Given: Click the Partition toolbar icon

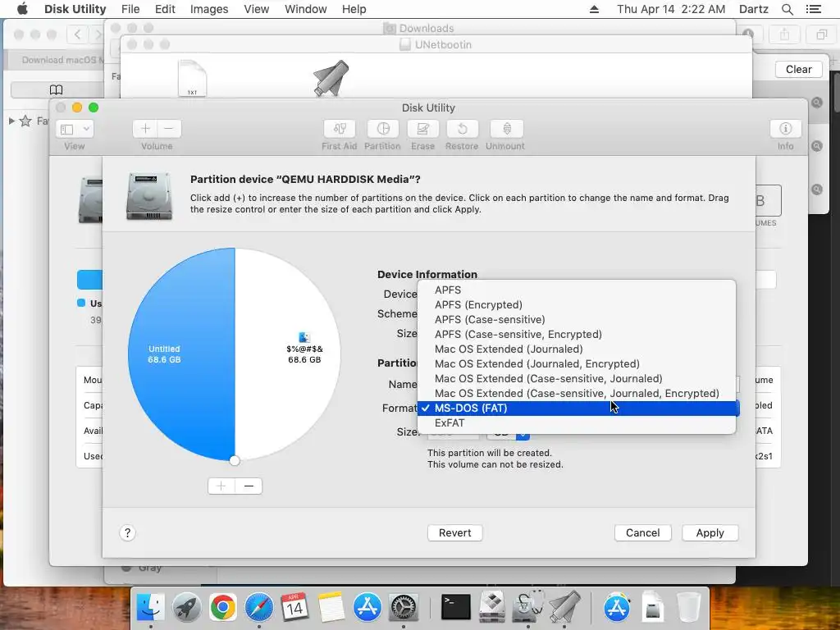Looking at the screenshot, I should click(x=382, y=129).
